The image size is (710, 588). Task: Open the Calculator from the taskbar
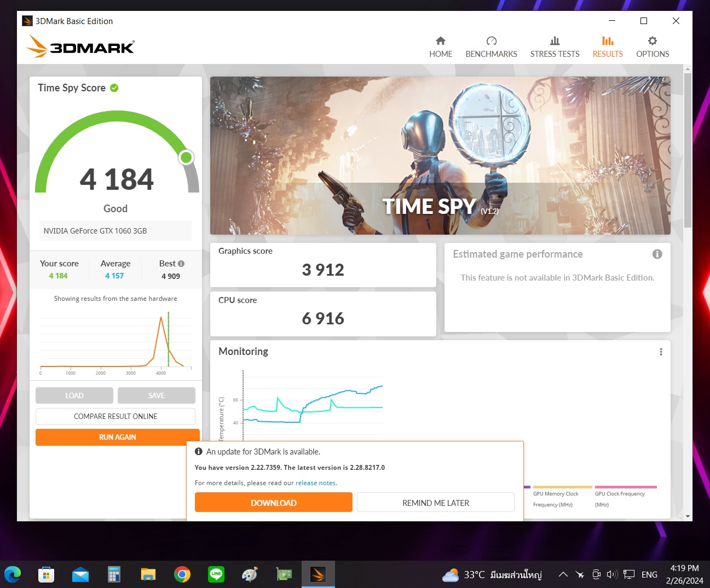point(114,574)
